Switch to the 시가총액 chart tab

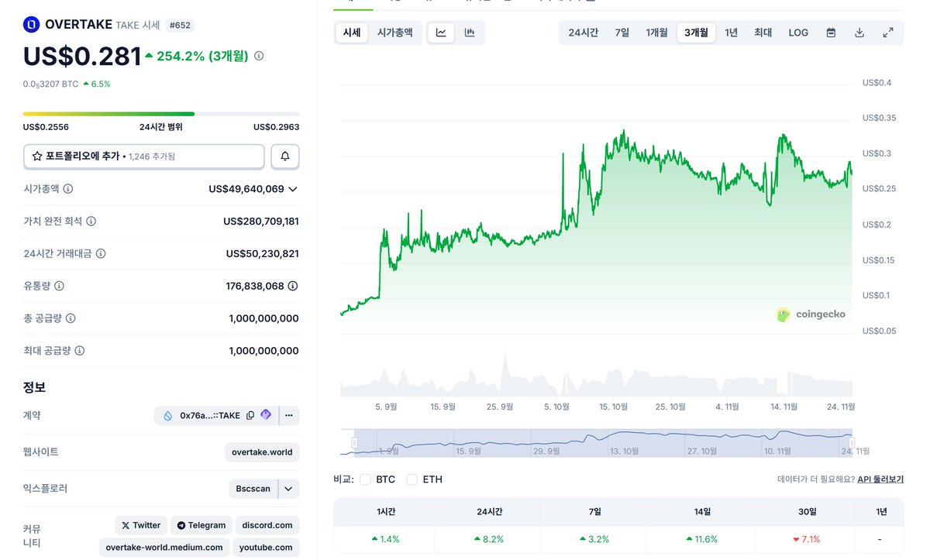[x=395, y=33]
